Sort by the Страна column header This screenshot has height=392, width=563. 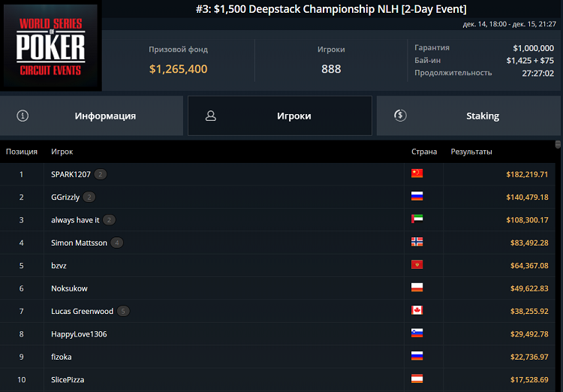pos(424,152)
